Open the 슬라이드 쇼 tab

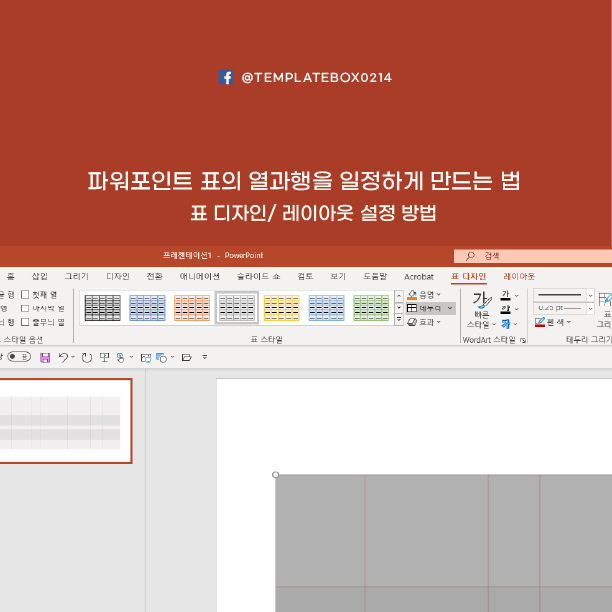[258, 276]
